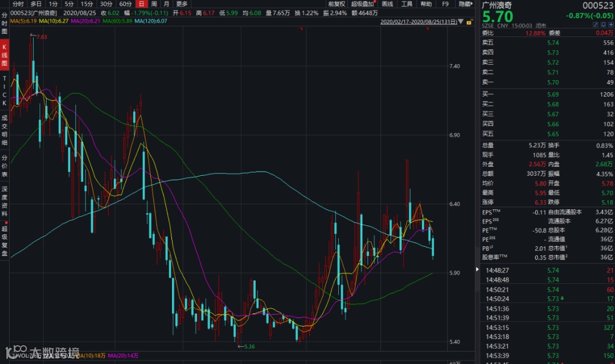The height and width of the screenshot is (364, 615).
Task: Switch to the 分时 intraday tab
Action: pos(18,3)
